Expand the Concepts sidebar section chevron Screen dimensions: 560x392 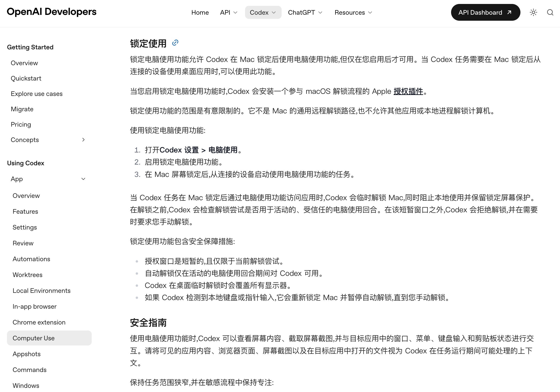pyautogui.click(x=83, y=140)
